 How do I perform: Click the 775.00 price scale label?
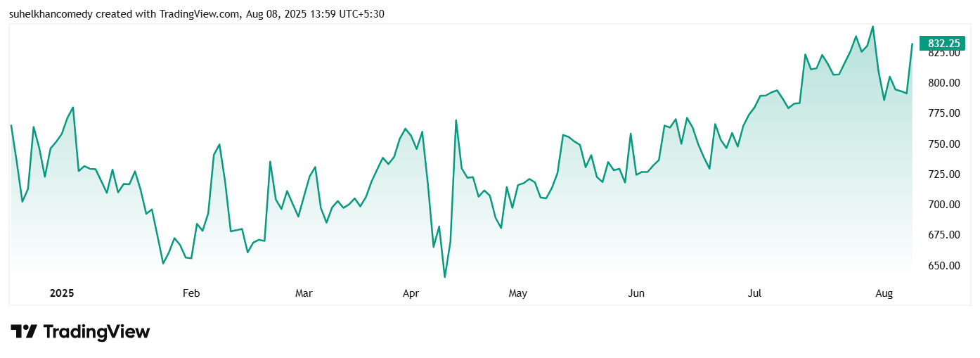pyautogui.click(x=943, y=113)
